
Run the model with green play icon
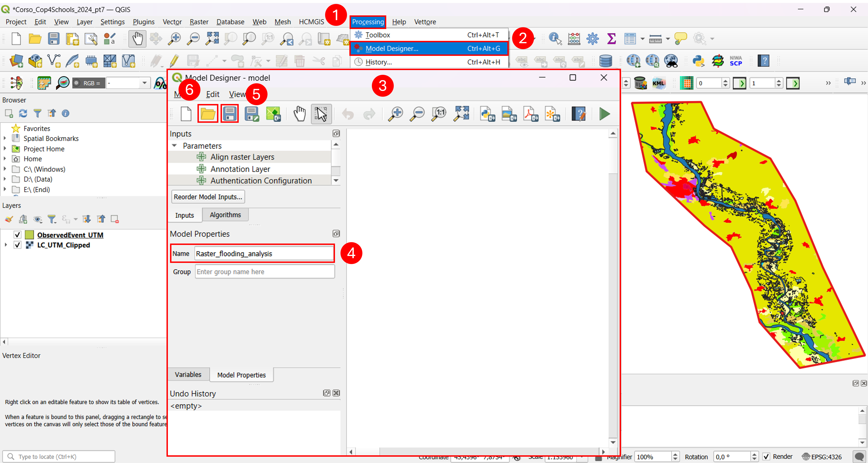[604, 114]
